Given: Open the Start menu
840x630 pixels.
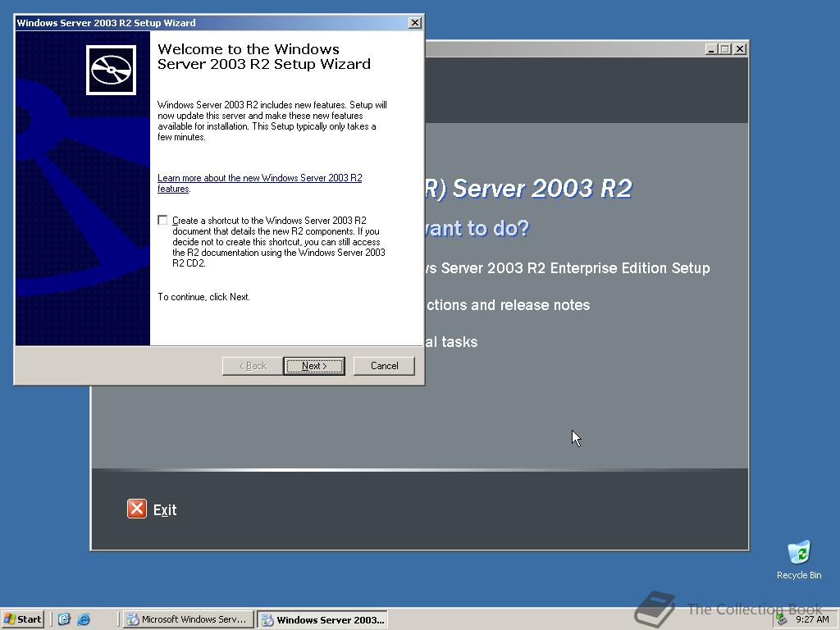Looking at the screenshot, I should [x=22, y=619].
